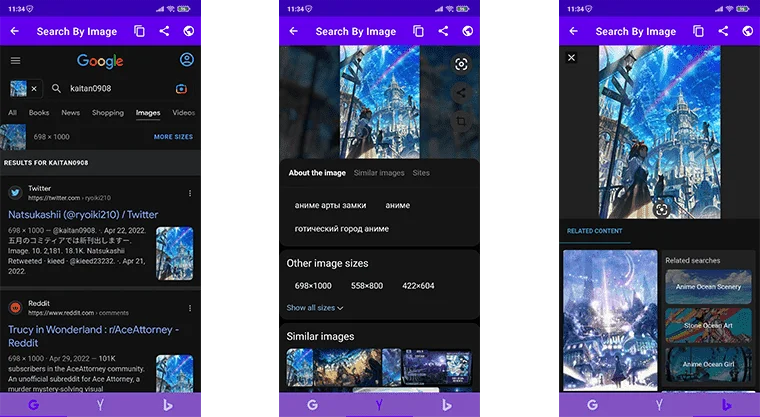Image resolution: width=760 pixels, height=417 pixels.
Task: Open Google hamburger menu
Action: coord(16,61)
